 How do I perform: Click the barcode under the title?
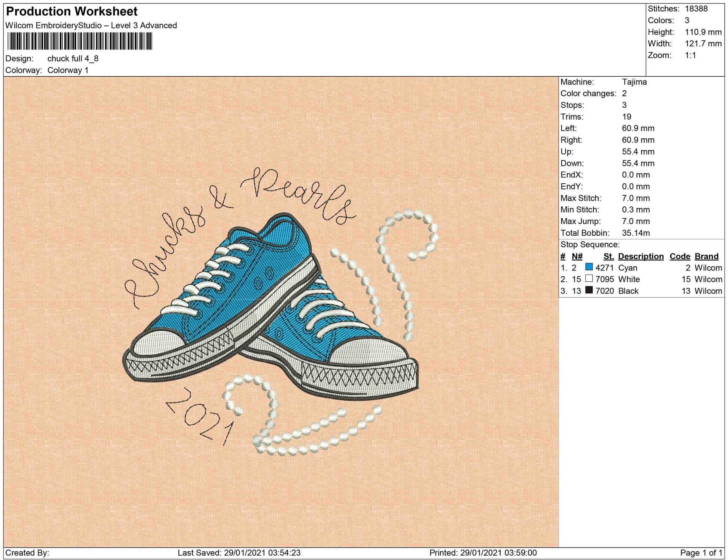coord(80,41)
